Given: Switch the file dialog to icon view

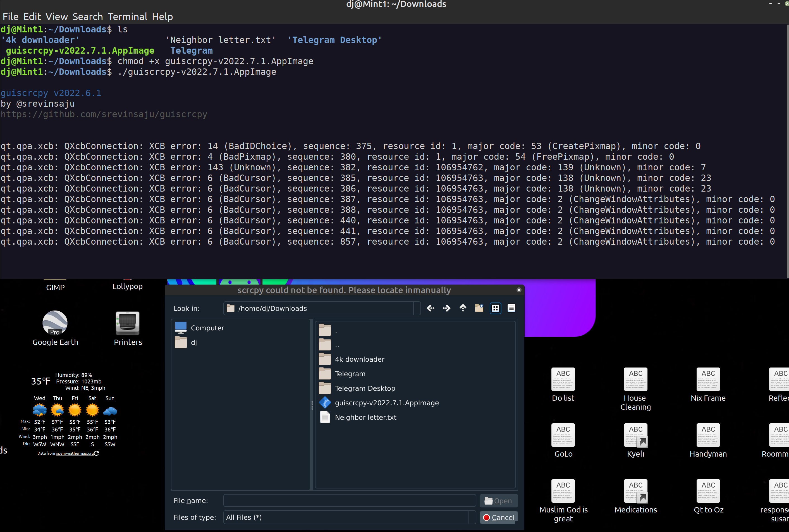Looking at the screenshot, I should pyautogui.click(x=495, y=308).
